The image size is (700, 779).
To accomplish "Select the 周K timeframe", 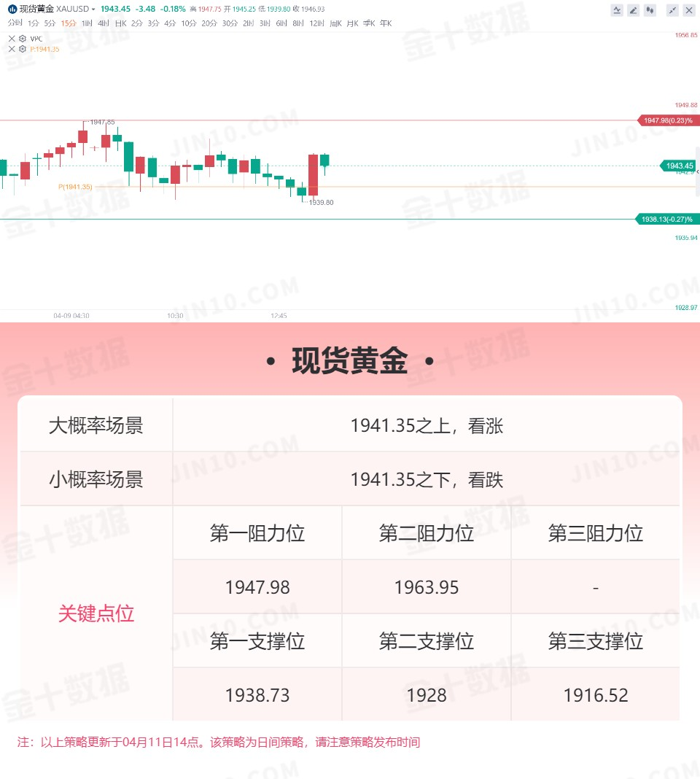I will tap(336, 23).
